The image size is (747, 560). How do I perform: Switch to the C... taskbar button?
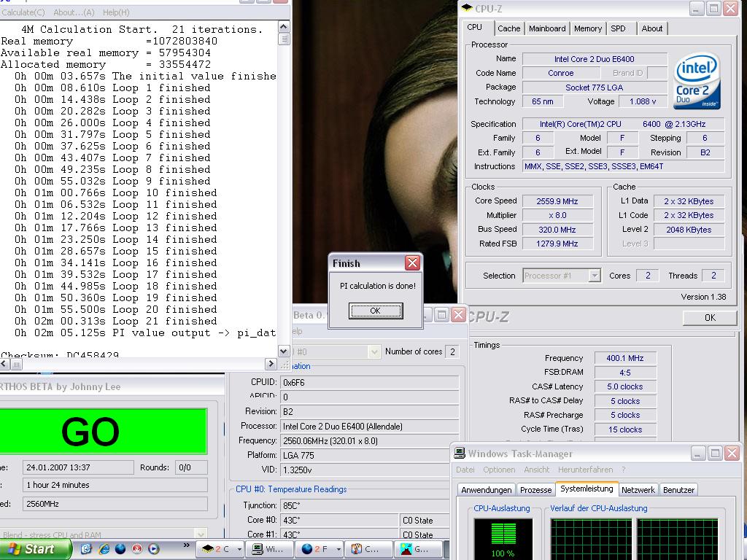pyautogui.click(x=368, y=549)
